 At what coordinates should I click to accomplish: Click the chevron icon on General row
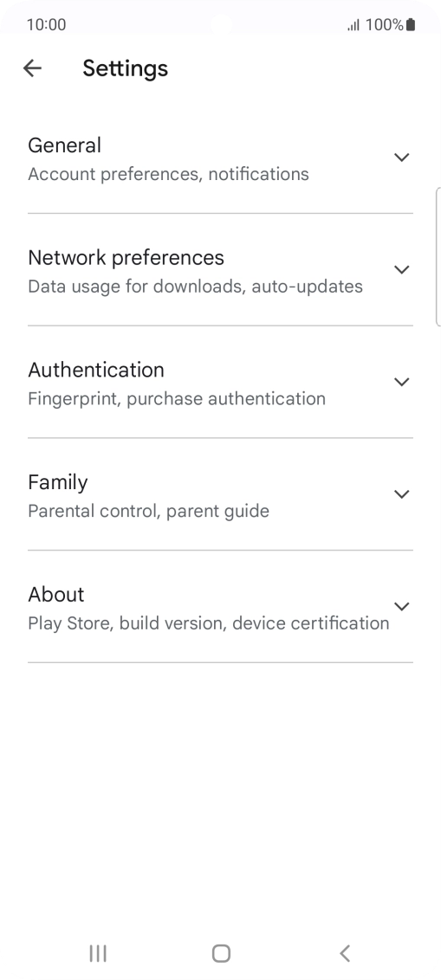pyautogui.click(x=402, y=157)
